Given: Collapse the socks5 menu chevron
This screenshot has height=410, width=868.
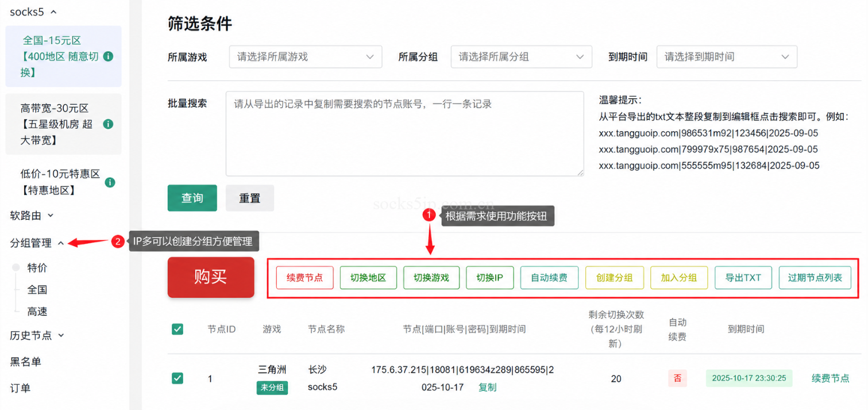Looking at the screenshot, I should 54,12.
